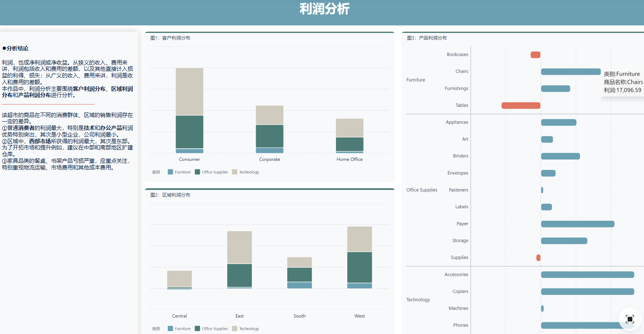Click Office Supplies category group label in 图3
Viewport: 644px width, 334px height.
(x=422, y=190)
